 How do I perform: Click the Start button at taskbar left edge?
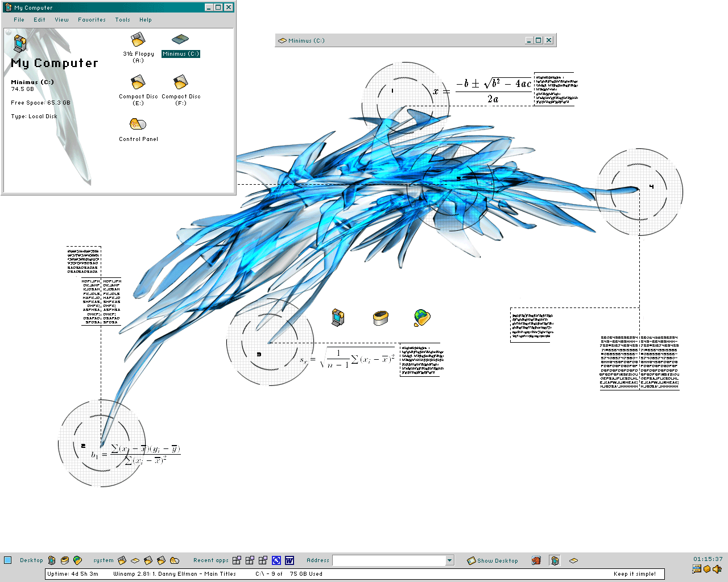point(8,560)
